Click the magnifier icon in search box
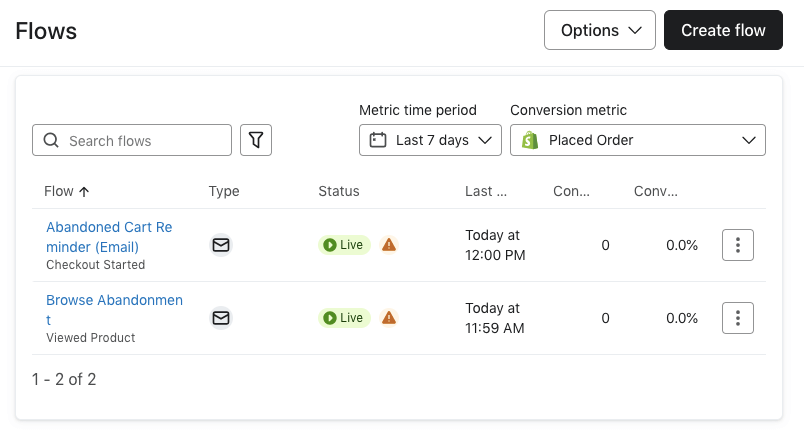The image size is (804, 430). (x=51, y=140)
